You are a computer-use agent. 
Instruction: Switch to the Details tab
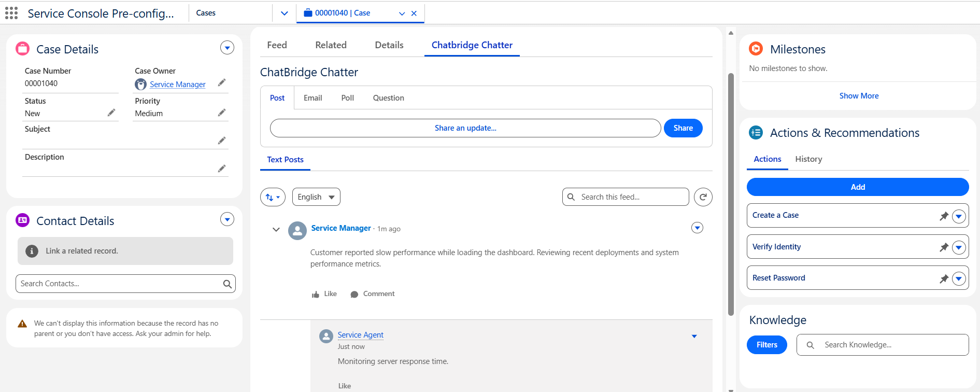click(x=389, y=45)
